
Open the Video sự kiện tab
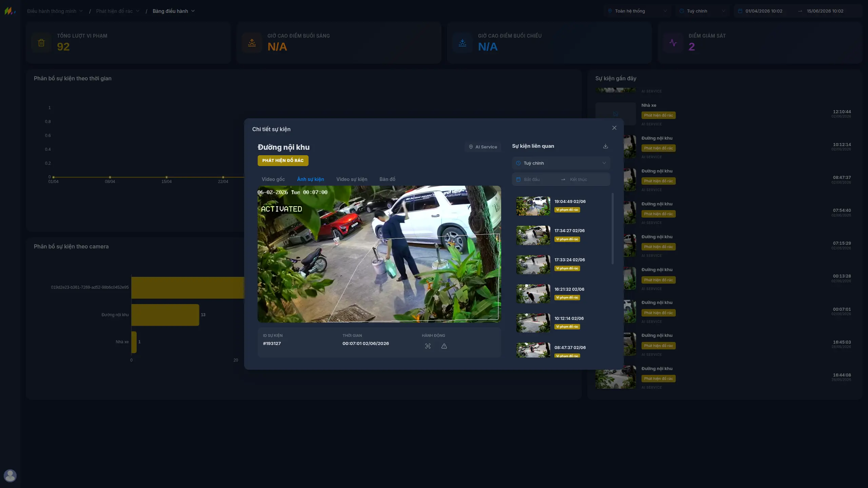352,179
